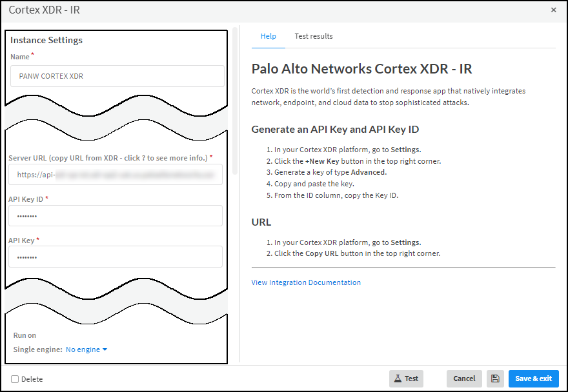Screen dimensions: 568x392
Task: Close the Cortex XDR - IR dialog
Action: [553, 10]
